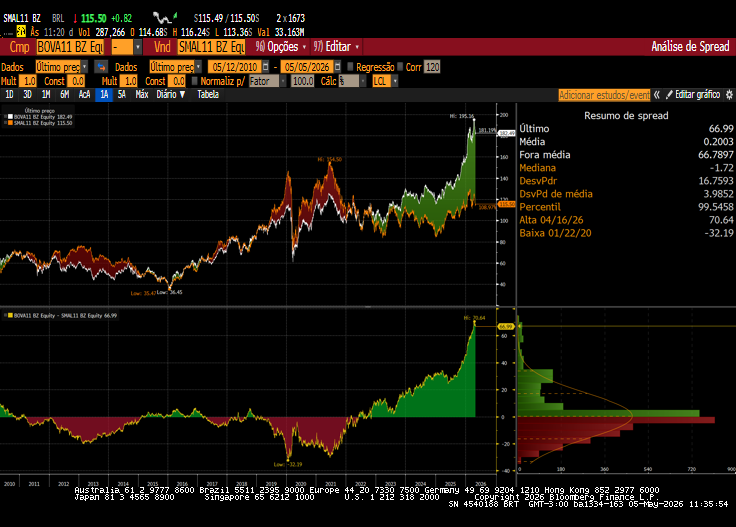Click the Adicionar estudos/eventos field
The width and height of the screenshot is (736, 527).
604,95
